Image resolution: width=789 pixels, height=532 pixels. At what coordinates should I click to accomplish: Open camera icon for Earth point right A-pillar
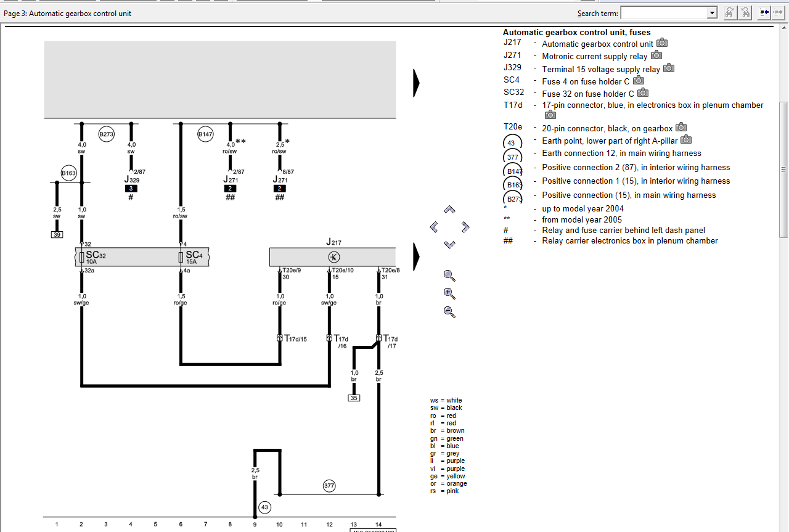(x=686, y=140)
